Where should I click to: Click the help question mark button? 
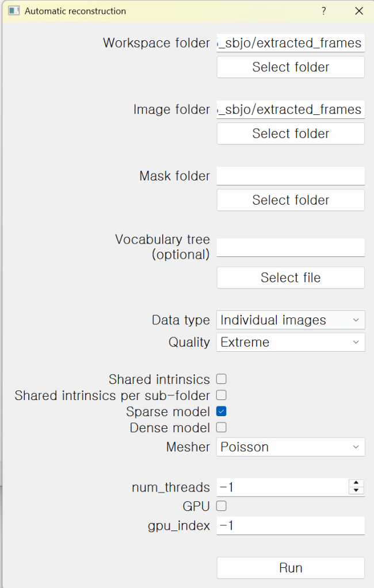[324, 11]
